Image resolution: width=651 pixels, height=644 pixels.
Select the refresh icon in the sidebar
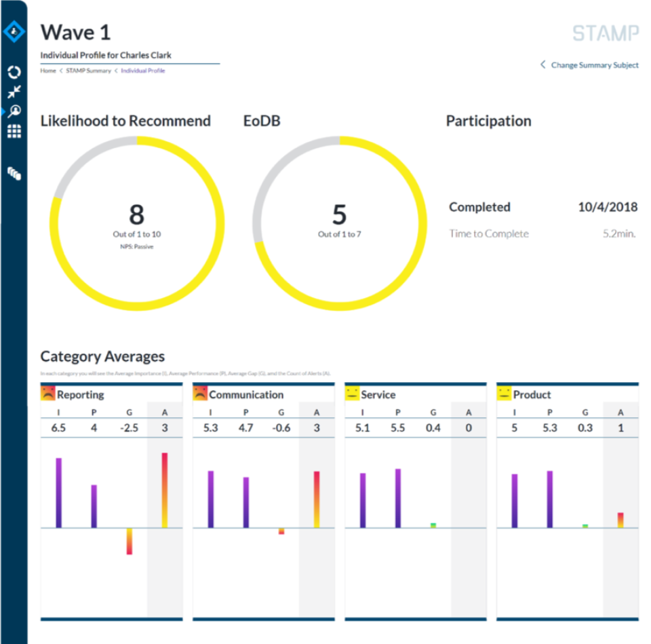pos(15,72)
